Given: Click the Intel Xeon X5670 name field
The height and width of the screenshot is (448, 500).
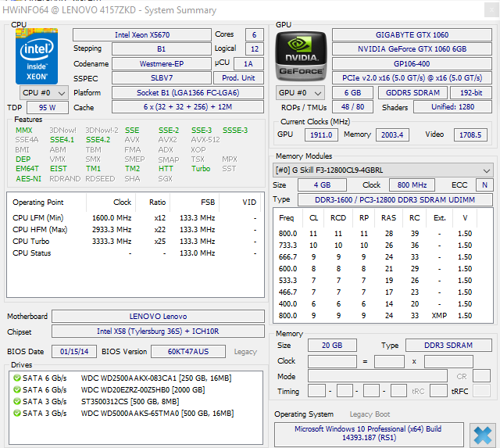Looking at the screenshot, I should tap(141, 35).
